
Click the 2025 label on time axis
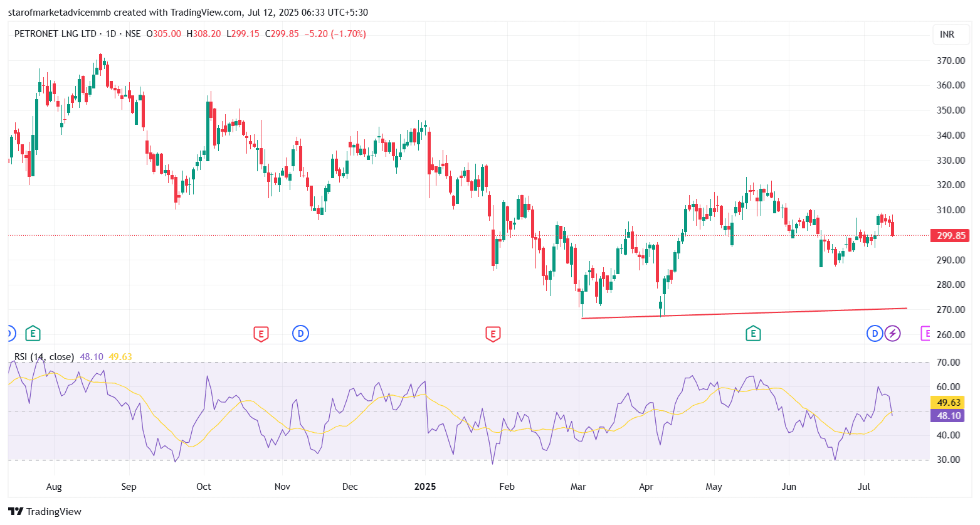click(425, 487)
